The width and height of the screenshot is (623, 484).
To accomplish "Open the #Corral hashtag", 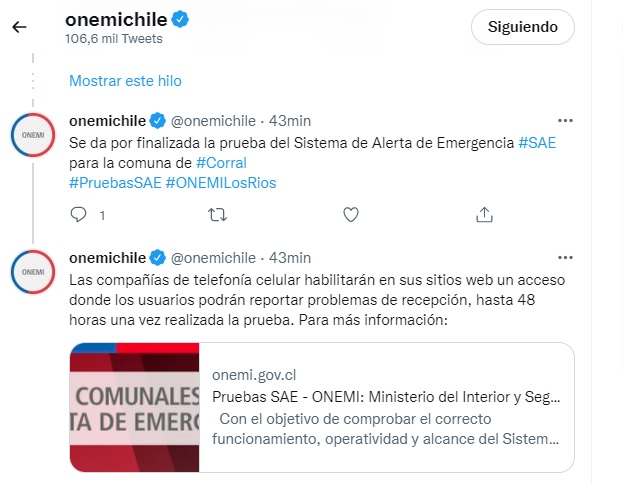I will click(x=221, y=163).
